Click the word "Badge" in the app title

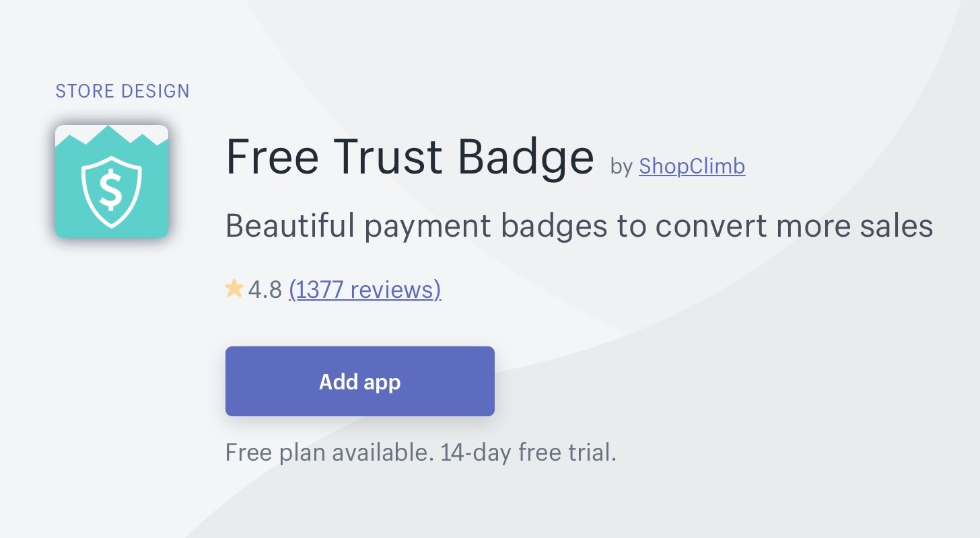[x=526, y=157]
